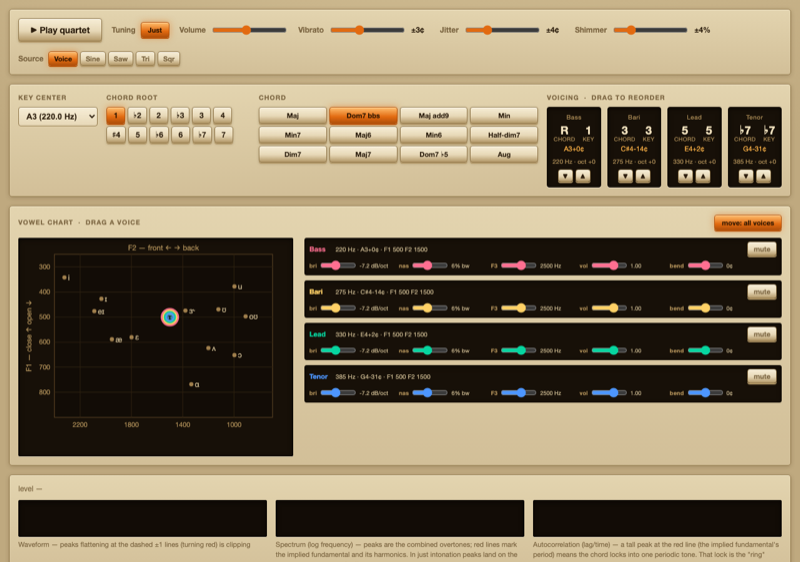The image size is (800, 562).
Task: Raise Lead voice octave with up arrow
Action: tap(703, 176)
